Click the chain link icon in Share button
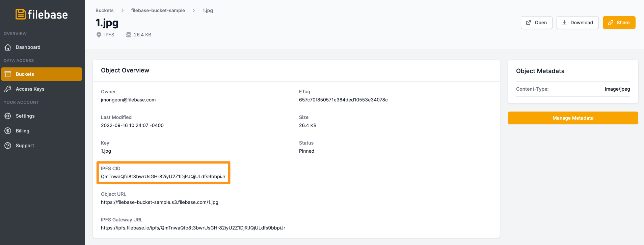The height and width of the screenshot is (245, 644). (x=611, y=23)
